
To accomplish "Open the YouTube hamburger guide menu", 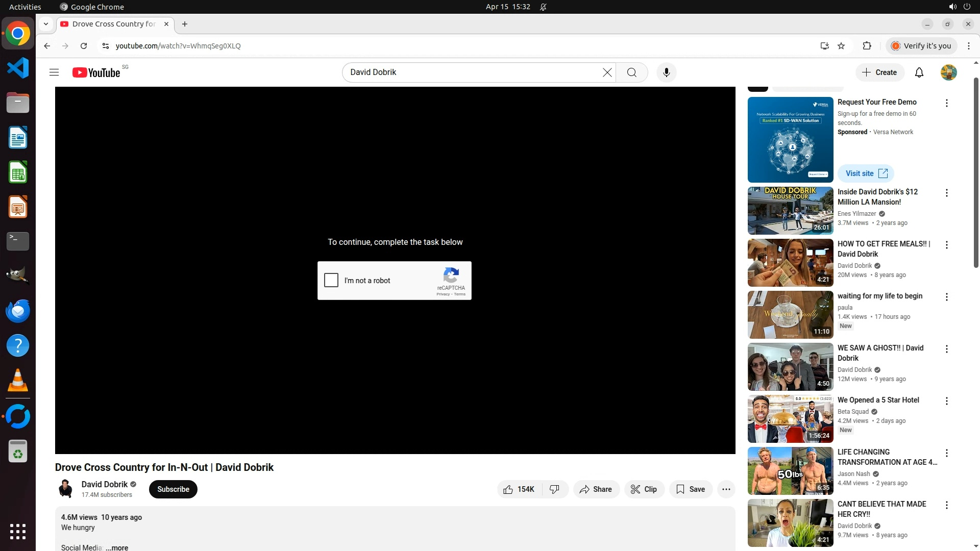I will pyautogui.click(x=54, y=72).
